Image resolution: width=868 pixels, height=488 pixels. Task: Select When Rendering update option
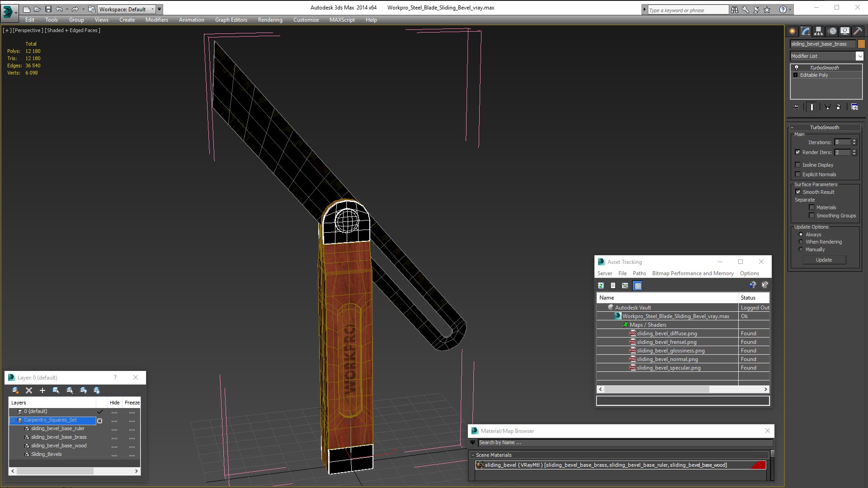point(801,242)
